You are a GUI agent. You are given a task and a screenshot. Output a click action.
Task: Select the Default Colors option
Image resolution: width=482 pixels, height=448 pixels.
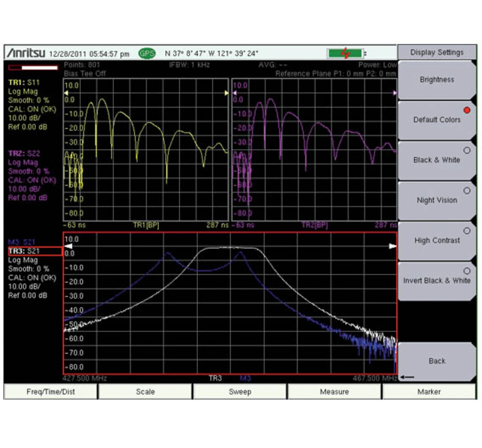point(437,120)
